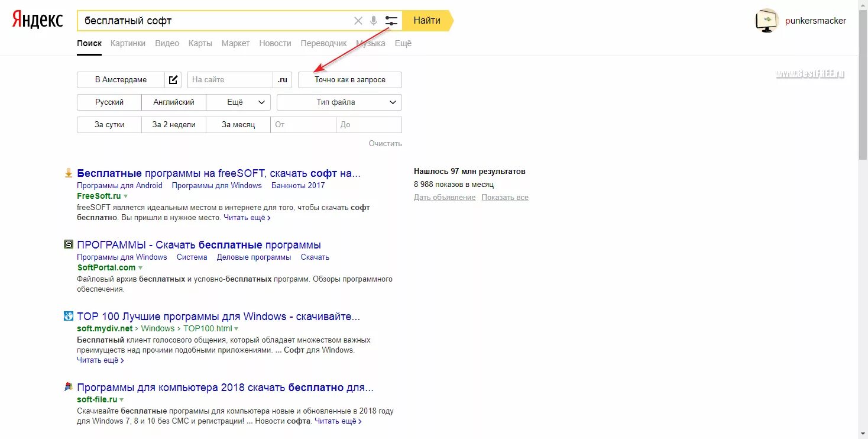868x439 pixels.
Task: Open the FreeSoft.ru green URL
Action: (99, 196)
